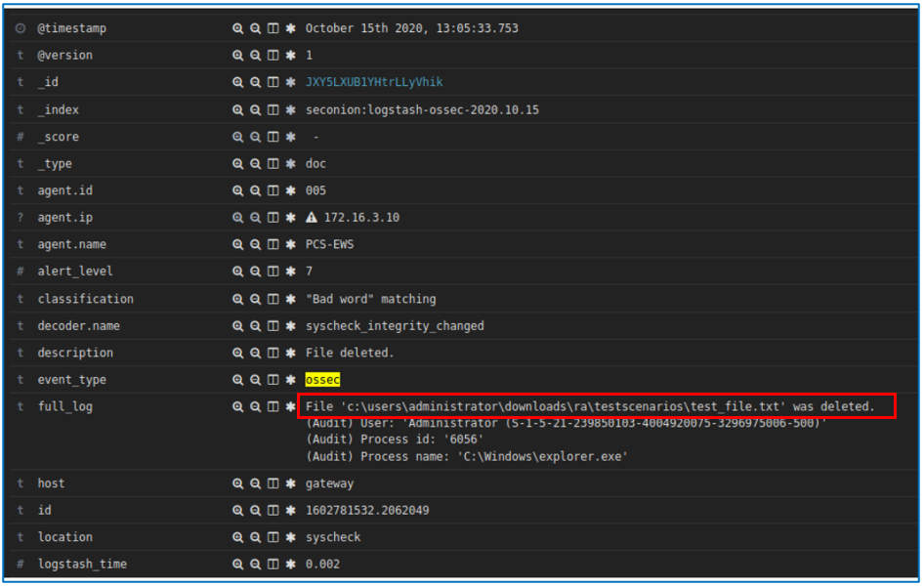Filter out value on full_log row
Screen dimensions: 924x586
[255, 407]
